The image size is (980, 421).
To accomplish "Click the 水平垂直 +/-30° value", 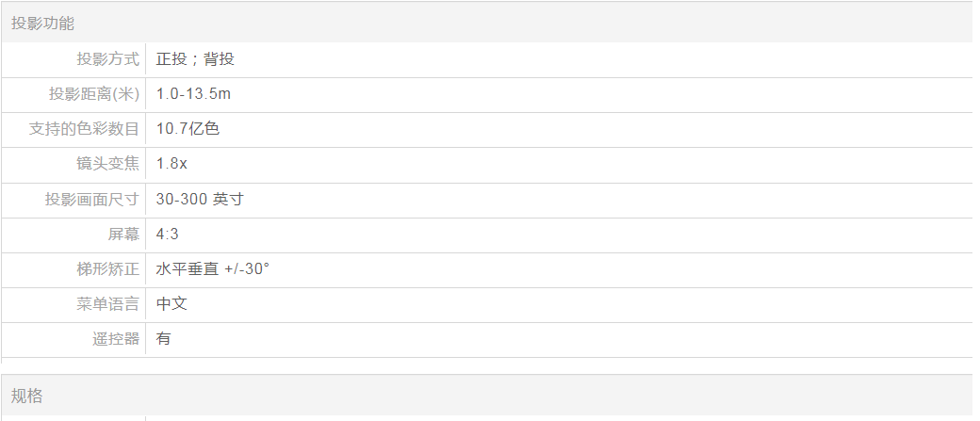I will [213, 269].
